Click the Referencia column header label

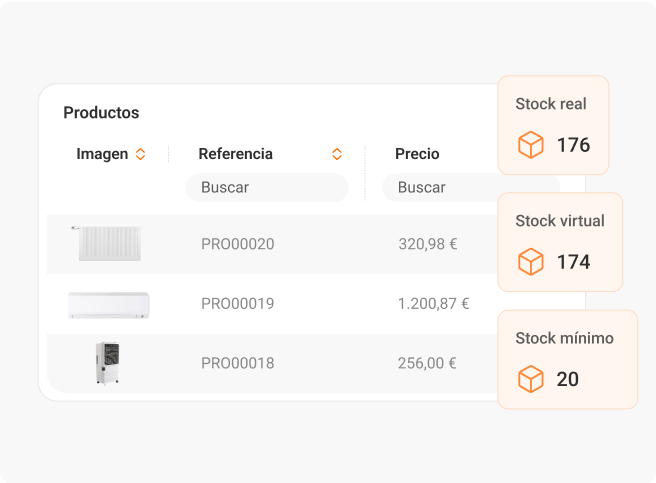tap(235, 154)
